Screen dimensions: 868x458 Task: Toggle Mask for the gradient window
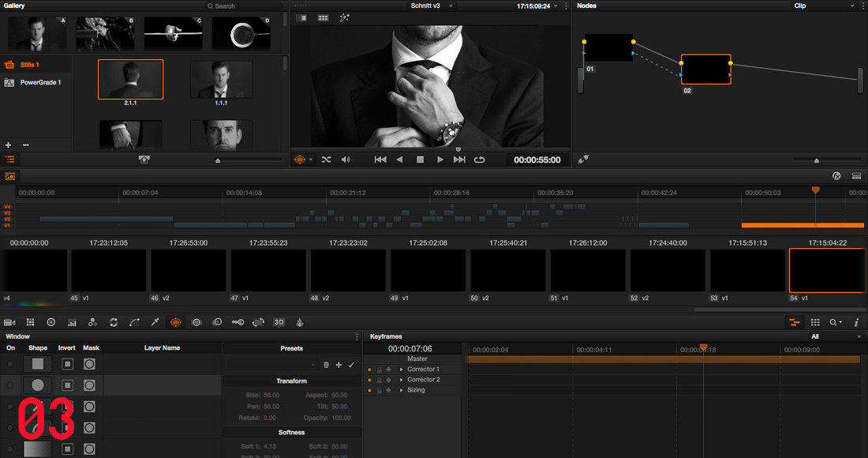coord(89,449)
